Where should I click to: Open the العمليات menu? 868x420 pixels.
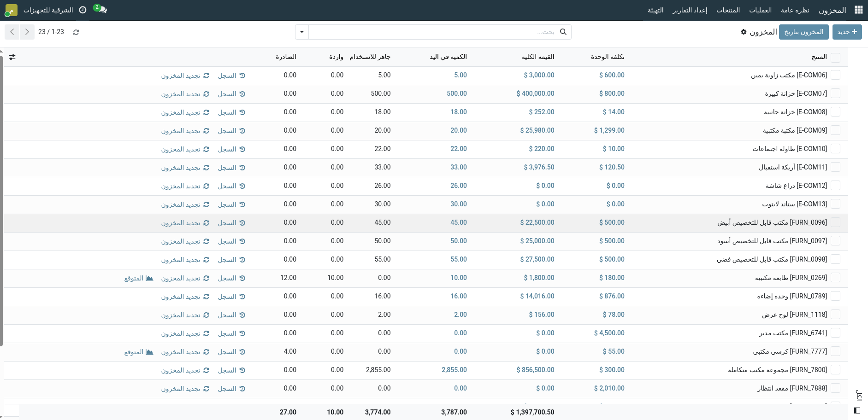click(760, 10)
